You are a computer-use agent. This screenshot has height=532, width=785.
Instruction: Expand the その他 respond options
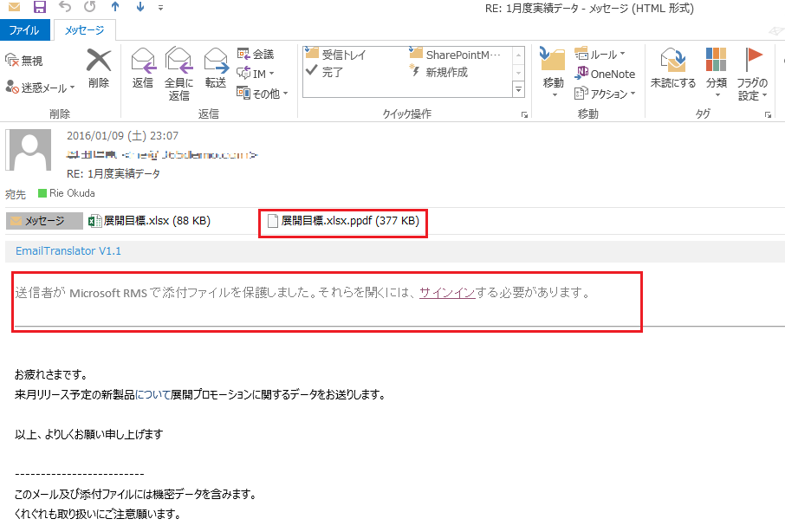pyautogui.click(x=263, y=94)
